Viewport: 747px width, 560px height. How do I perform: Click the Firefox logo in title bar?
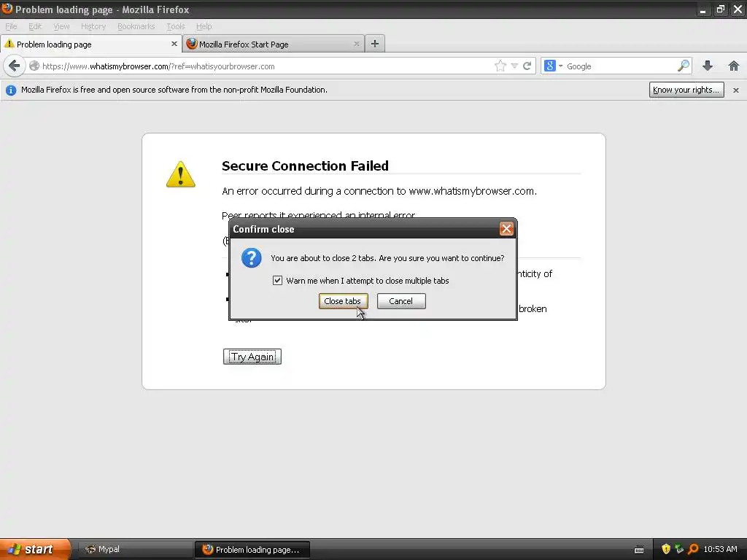7,9
